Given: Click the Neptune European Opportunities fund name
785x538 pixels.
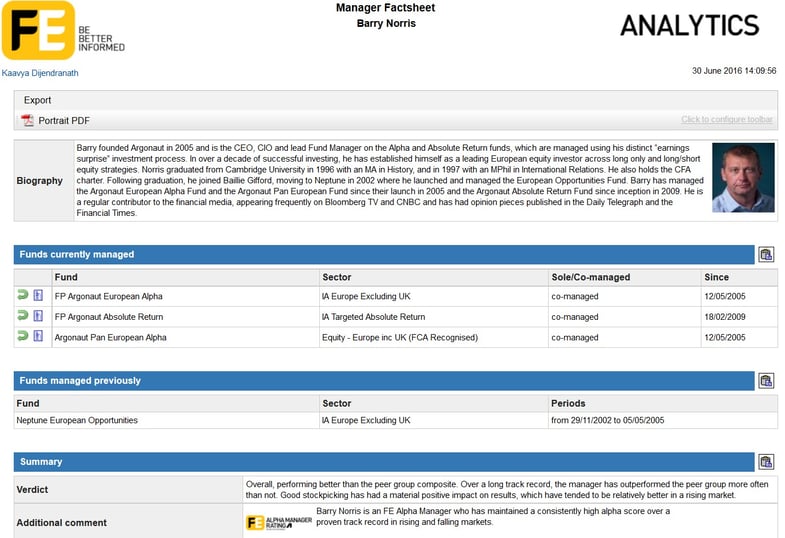Looking at the screenshot, I should coord(77,420).
